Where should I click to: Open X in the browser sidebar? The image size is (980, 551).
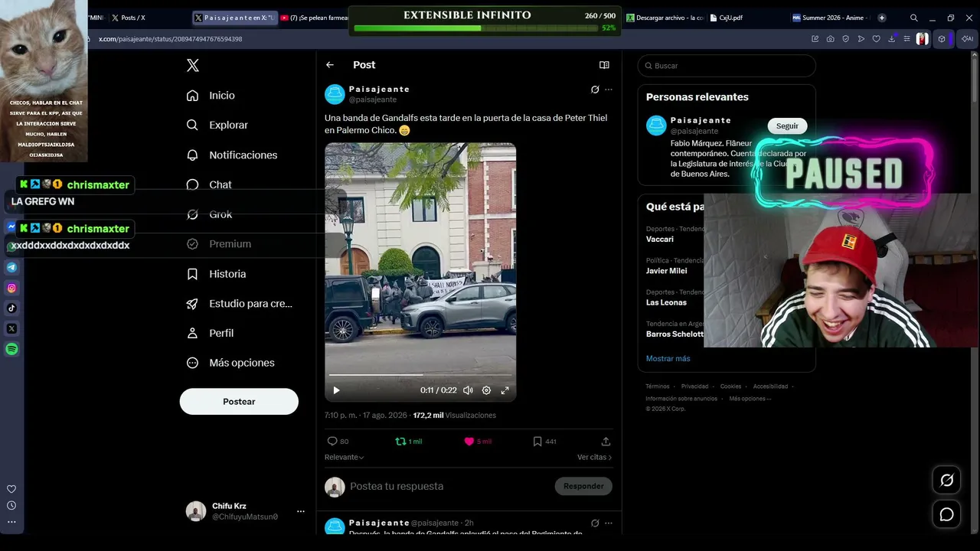pyautogui.click(x=11, y=328)
